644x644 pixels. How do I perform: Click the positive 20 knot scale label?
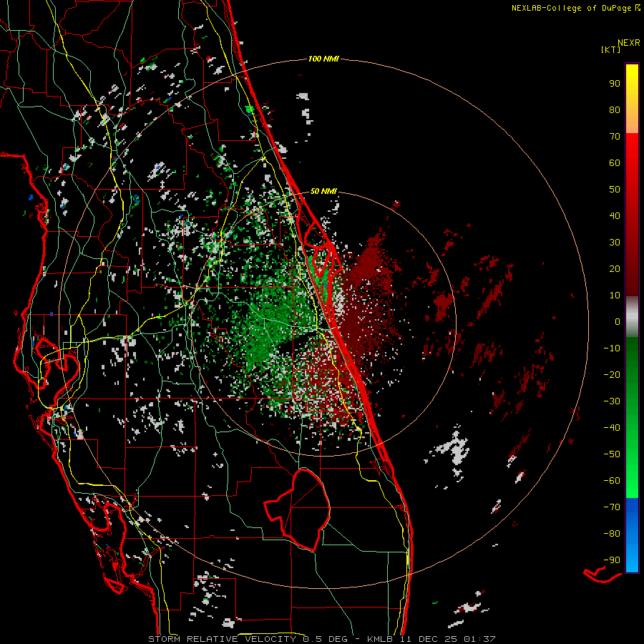pos(615,268)
